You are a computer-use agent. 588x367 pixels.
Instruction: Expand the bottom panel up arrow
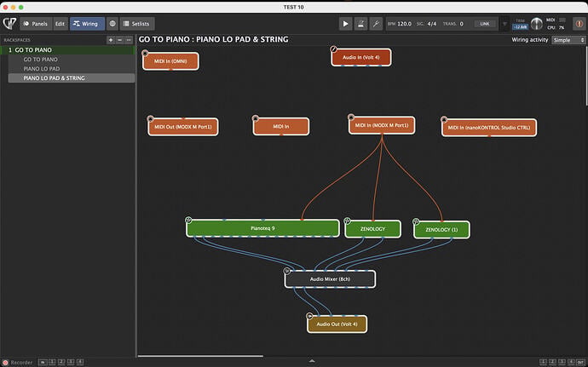coord(312,361)
